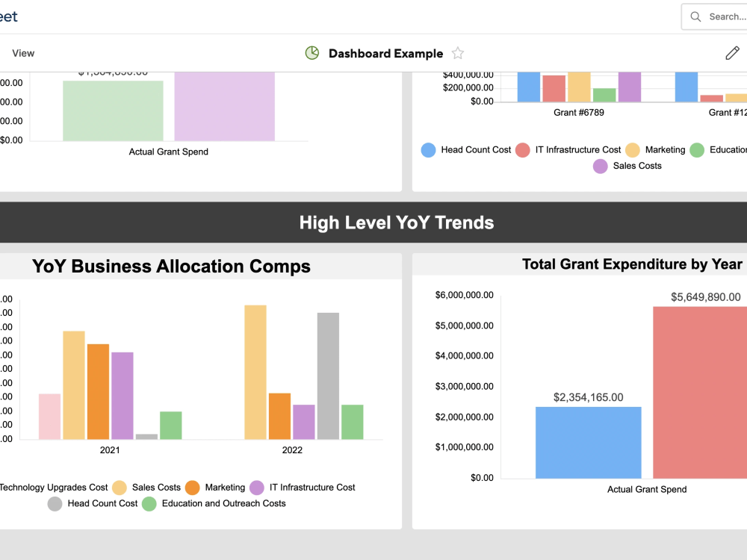Screen dimensions: 747x560
Task: Favorite the dashboard with the star icon
Action: pos(457,53)
